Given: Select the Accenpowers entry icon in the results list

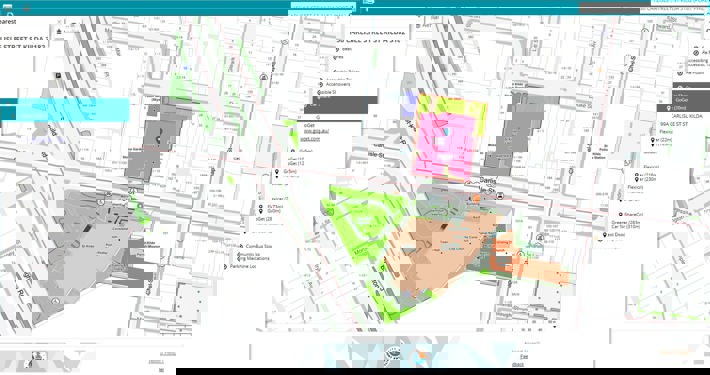Looking at the screenshot, I should (x=321, y=84).
